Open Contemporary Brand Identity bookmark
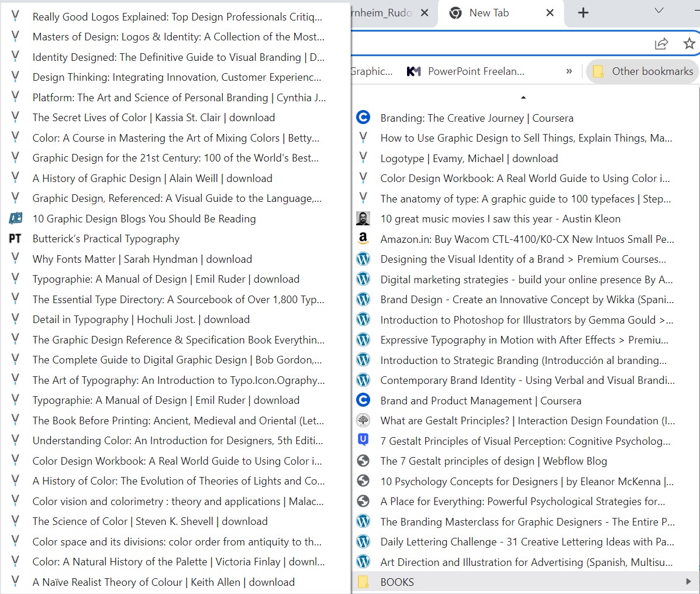Screen dimensions: 700x594 (x=525, y=380)
